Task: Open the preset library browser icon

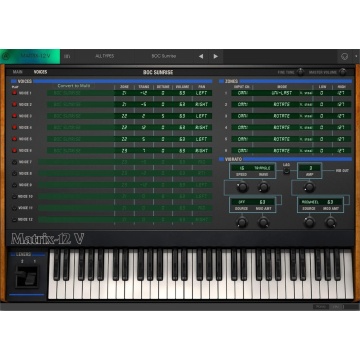Action: [x=67, y=56]
